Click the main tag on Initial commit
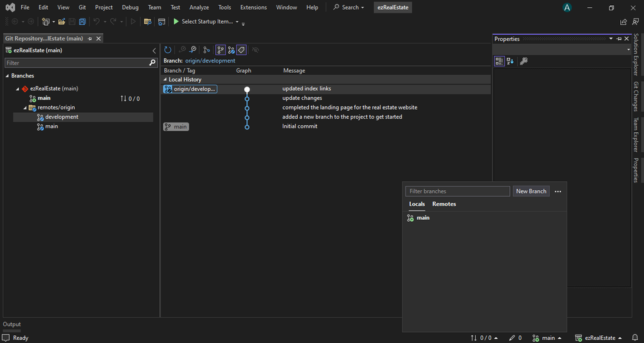Screen dimensions: 644x343 coord(176,127)
